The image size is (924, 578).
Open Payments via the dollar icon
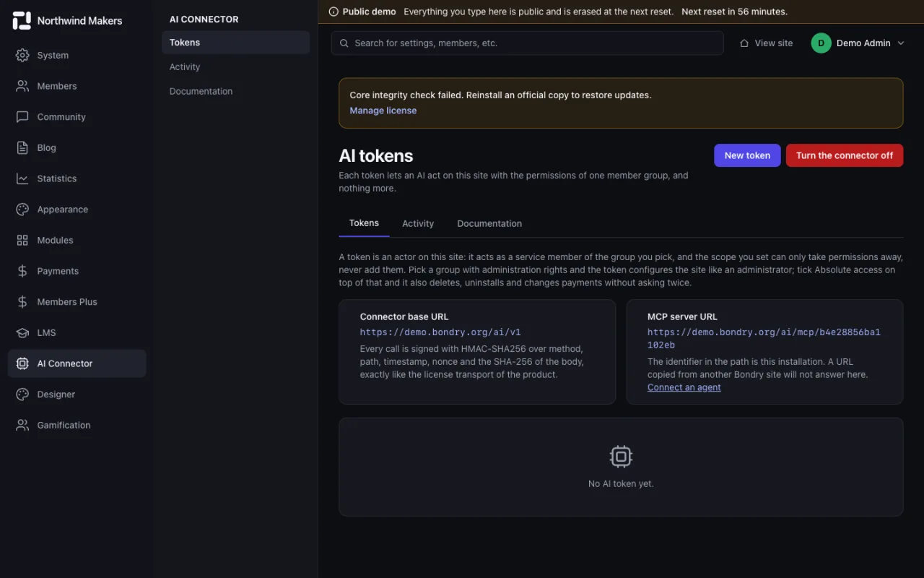pyautogui.click(x=22, y=271)
